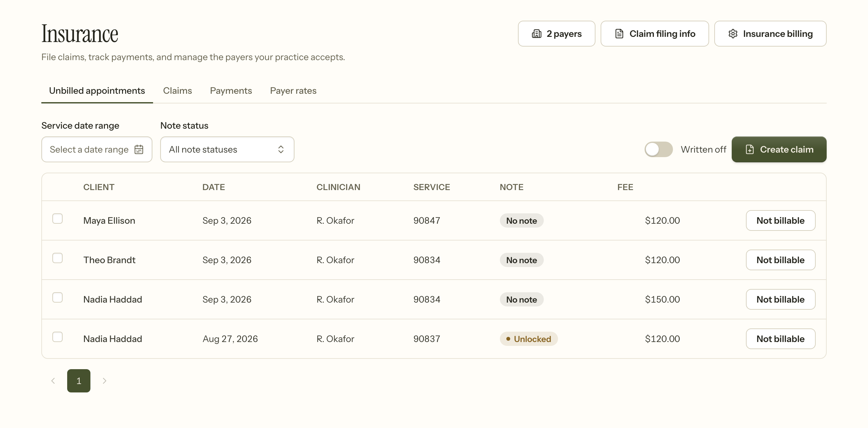Toggle the Written off switch

click(658, 149)
